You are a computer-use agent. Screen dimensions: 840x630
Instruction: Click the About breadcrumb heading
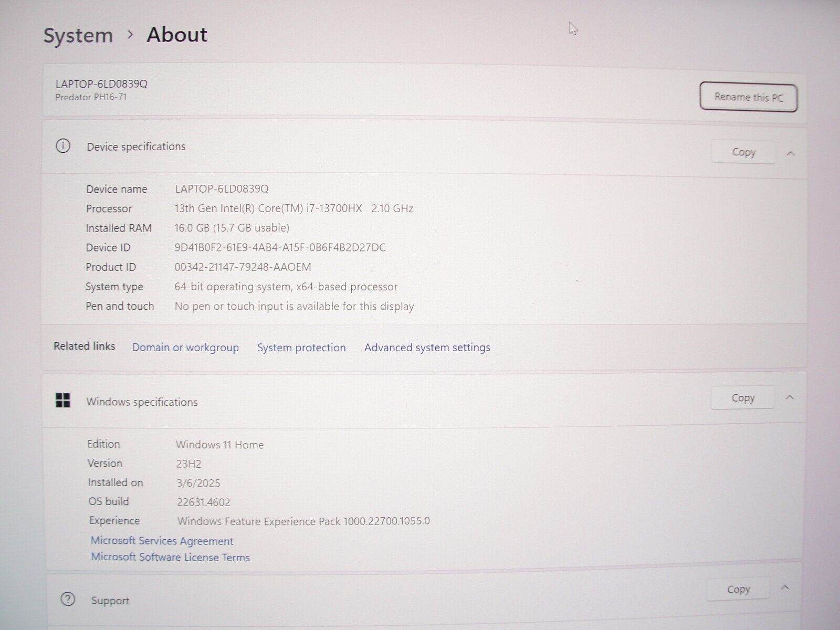pos(177,35)
